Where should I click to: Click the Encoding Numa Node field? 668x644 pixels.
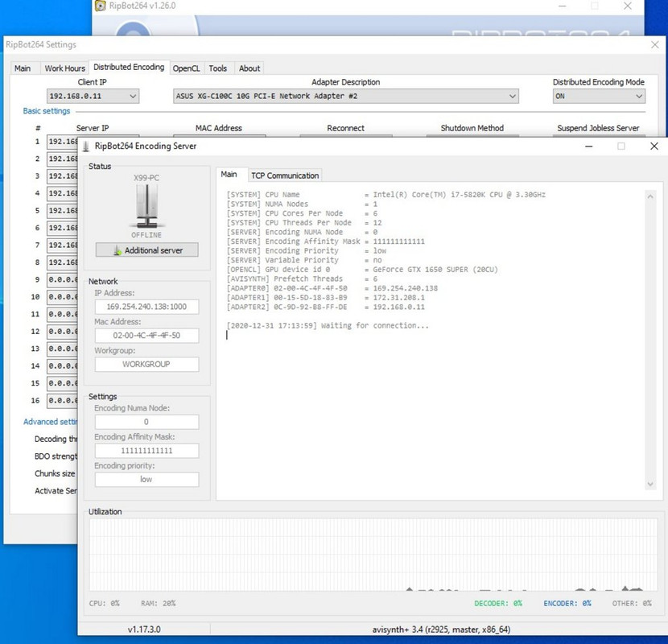pyautogui.click(x=146, y=422)
